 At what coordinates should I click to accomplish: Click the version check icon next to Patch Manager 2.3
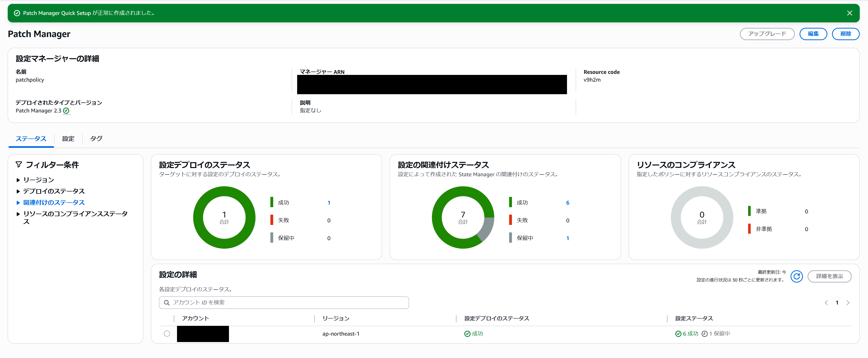(66, 111)
